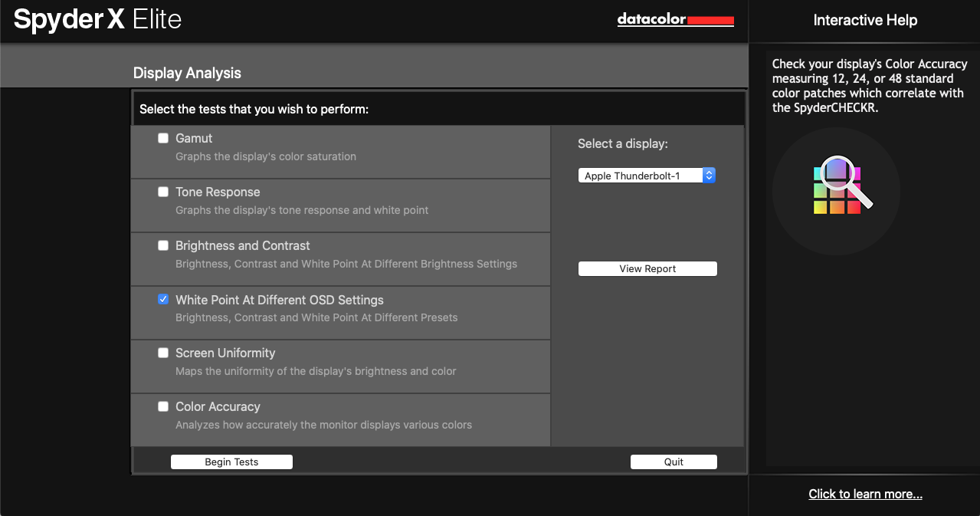This screenshot has height=516, width=980.
Task: Click the Color Accuracy label
Action: (218, 406)
